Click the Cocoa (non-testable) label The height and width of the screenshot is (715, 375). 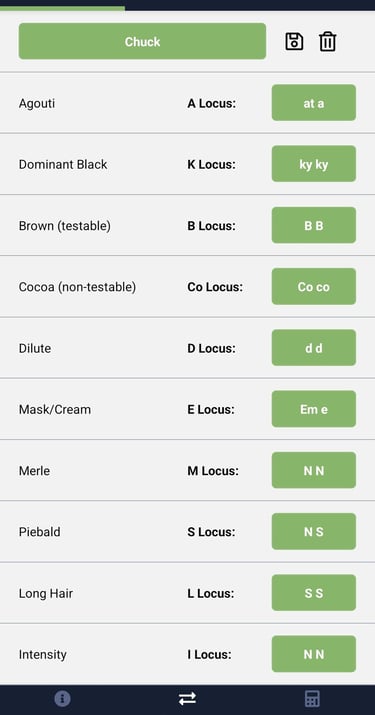tap(78, 287)
